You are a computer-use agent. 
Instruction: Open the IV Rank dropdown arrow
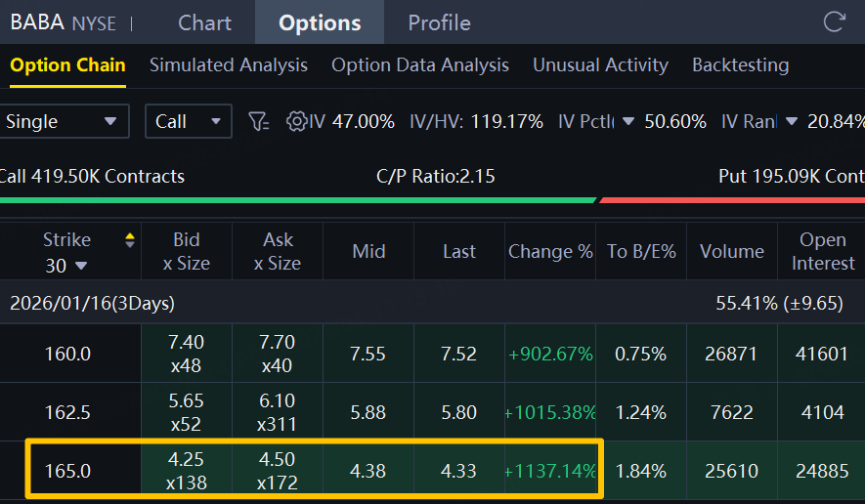coord(792,121)
